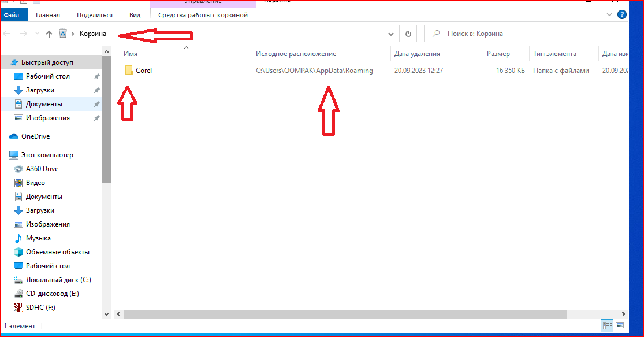
Task: Go up one level with the up arrow
Action: coord(49,34)
